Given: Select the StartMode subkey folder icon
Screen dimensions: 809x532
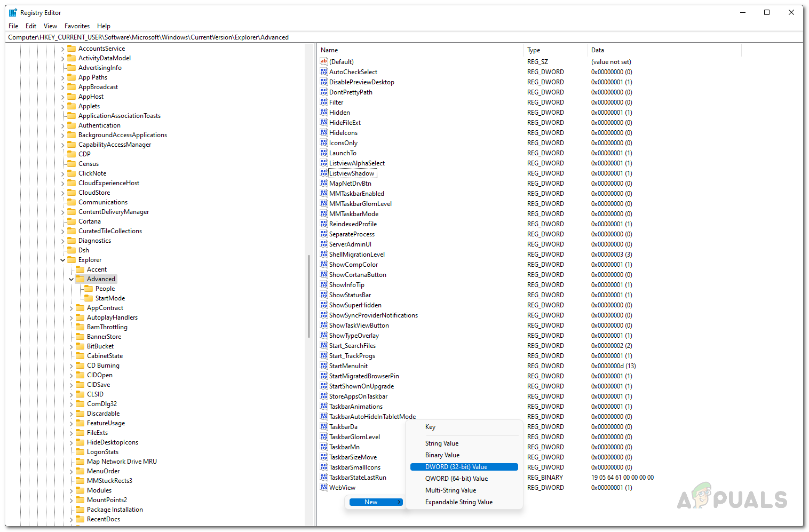Looking at the screenshot, I should 89,298.
